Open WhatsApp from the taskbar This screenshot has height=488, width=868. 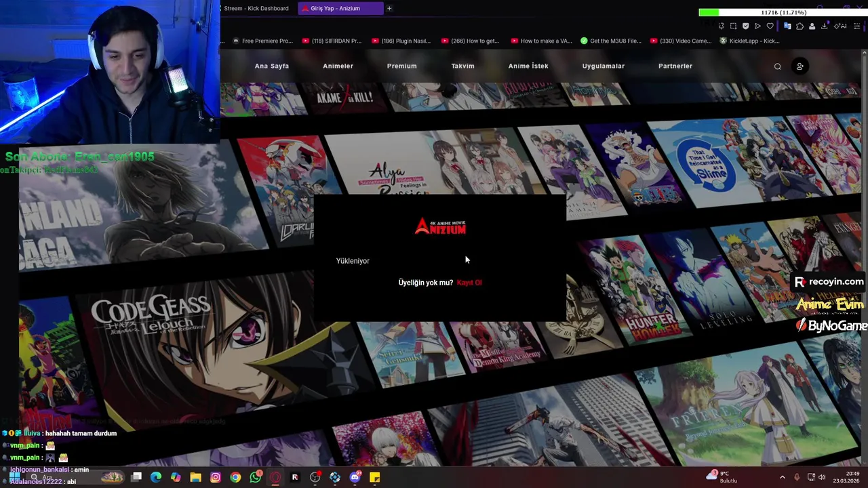pos(255,477)
